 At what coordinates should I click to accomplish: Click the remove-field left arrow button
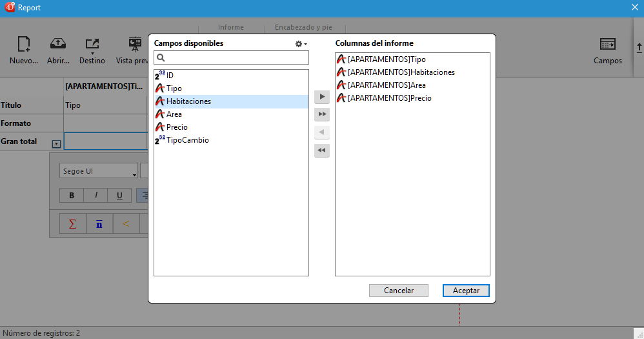coord(321,132)
